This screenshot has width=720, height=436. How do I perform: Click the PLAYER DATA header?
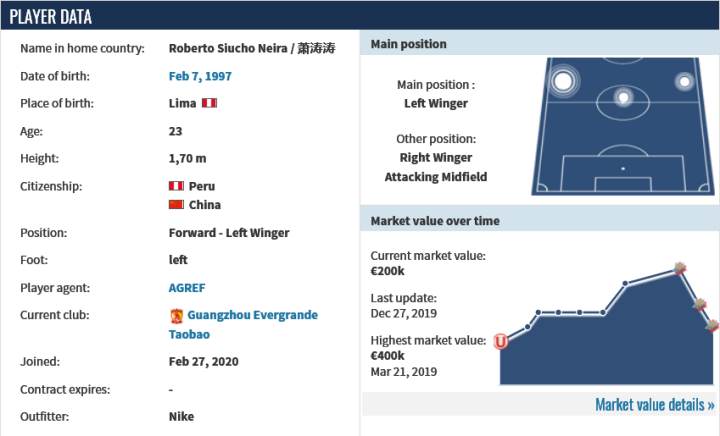pyautogui.click(x=50, y=17)
